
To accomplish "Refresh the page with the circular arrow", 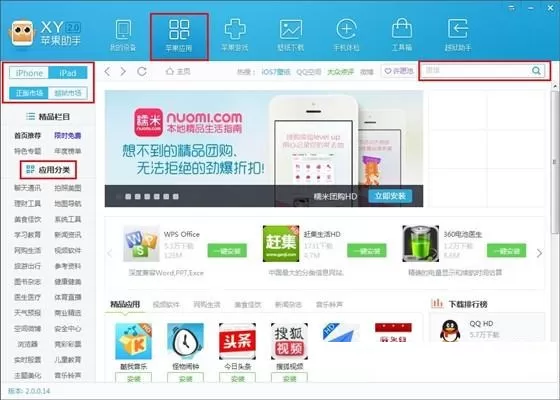I will pyautogui.click(x=142, y=71).
